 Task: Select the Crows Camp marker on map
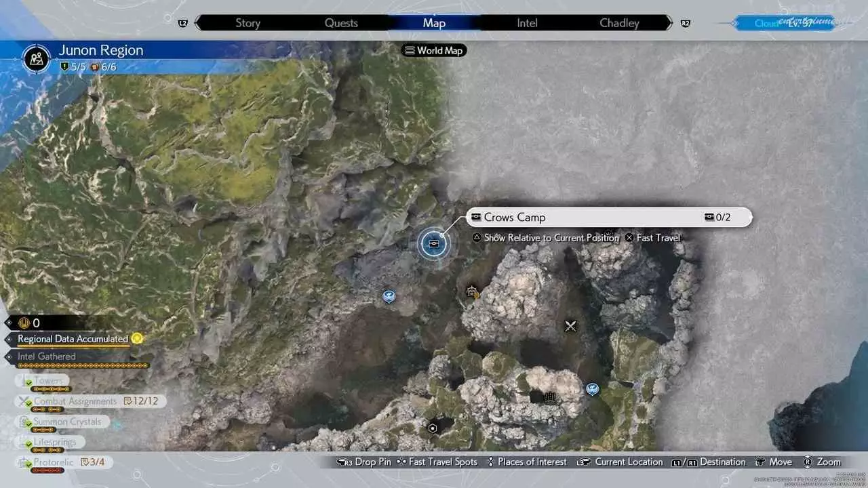[x=433, y=243]
